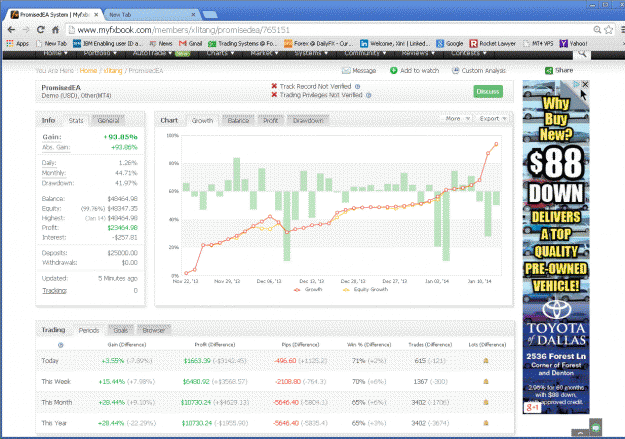Switch to the General info tab

click(108, 120)
